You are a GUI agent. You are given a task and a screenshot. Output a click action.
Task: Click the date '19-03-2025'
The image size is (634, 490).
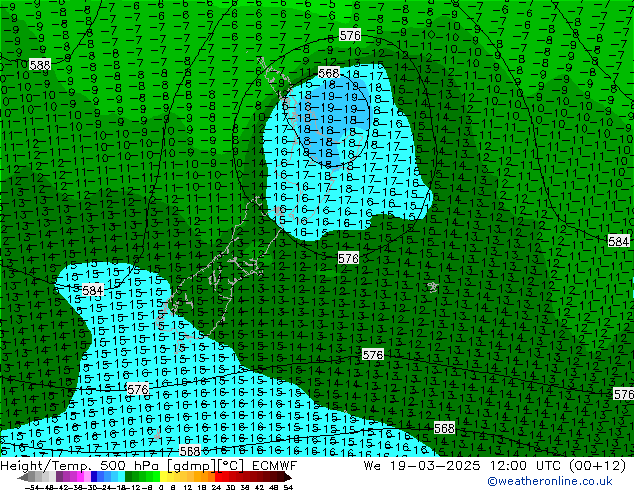pyautogui.click(x=435, y=466)
